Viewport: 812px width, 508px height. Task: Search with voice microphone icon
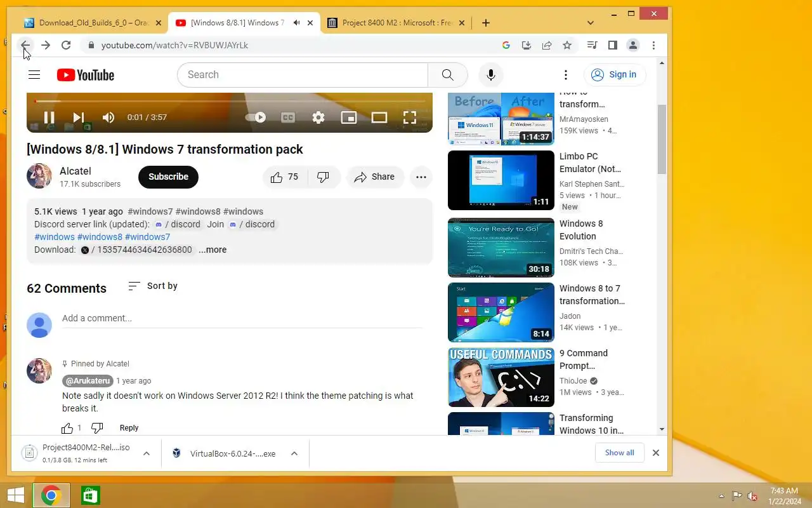point(490,75)
